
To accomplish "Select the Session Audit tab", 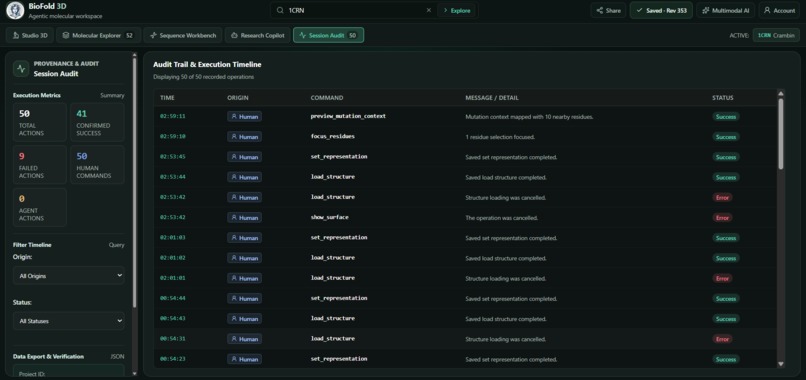I will (x=328, y=35).
